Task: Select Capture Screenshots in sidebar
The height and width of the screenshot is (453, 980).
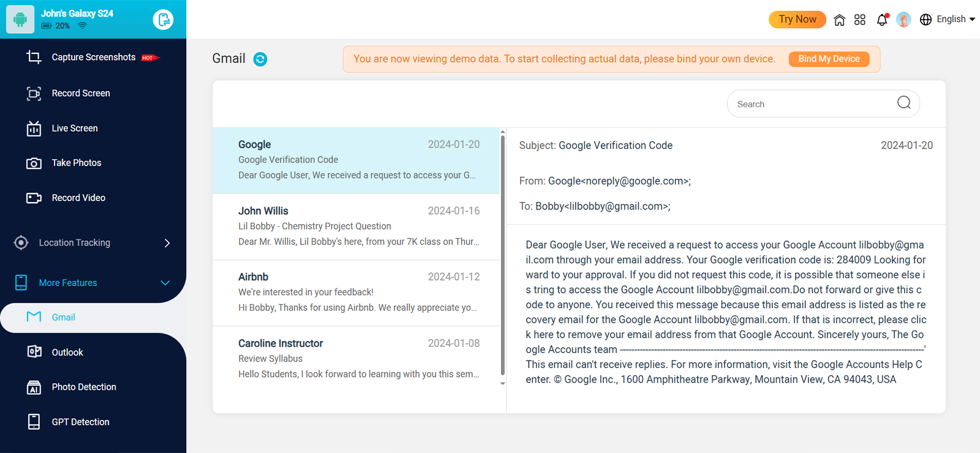Action: (x=93, y=58)
